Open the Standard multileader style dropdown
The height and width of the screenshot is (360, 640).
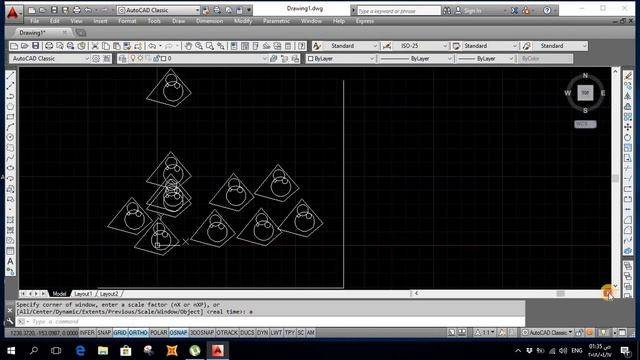[x=560, y=46]
